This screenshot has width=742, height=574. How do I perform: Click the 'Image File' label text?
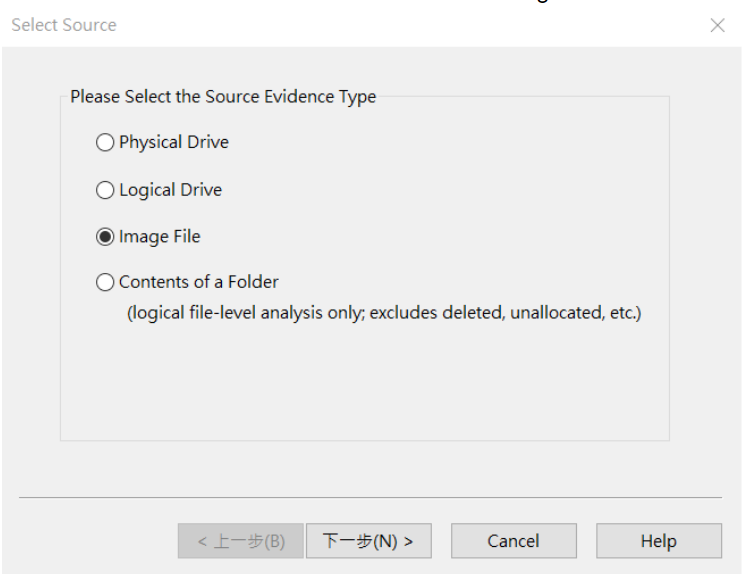160,237
